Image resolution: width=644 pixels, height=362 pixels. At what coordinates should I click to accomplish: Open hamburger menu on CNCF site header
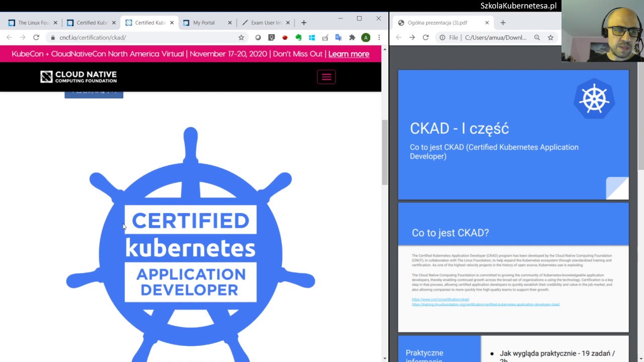pos(327,76)
